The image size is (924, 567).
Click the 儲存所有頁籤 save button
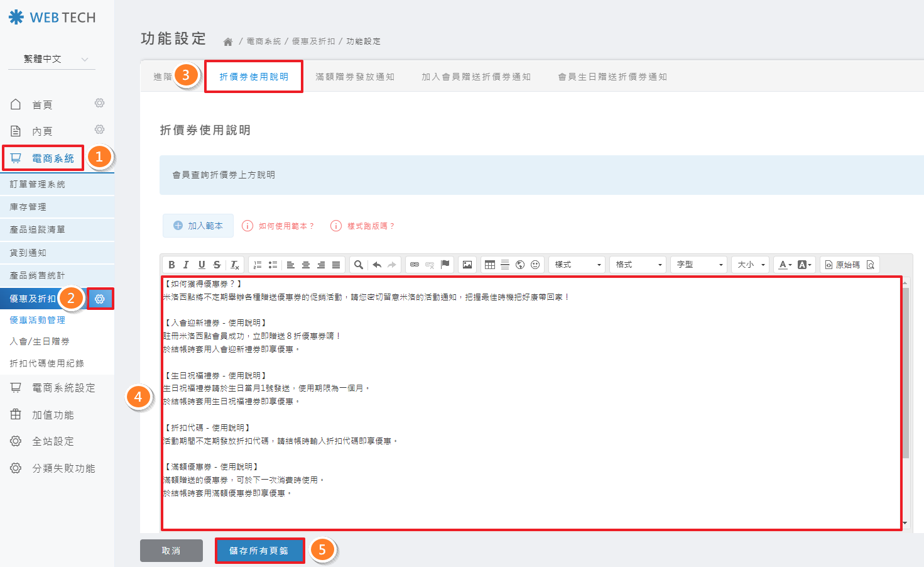[x=259, y=550]
